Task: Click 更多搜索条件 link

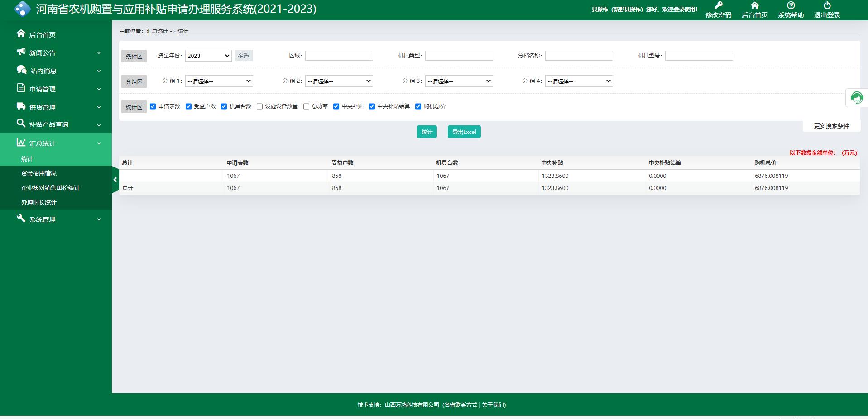Action: point(831,126)
